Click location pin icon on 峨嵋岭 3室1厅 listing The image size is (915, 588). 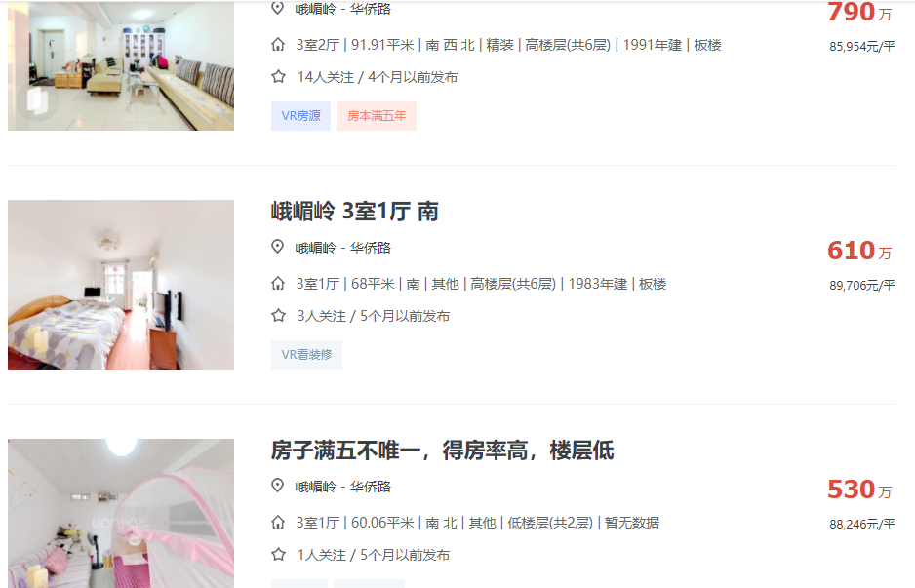(278, 246)
